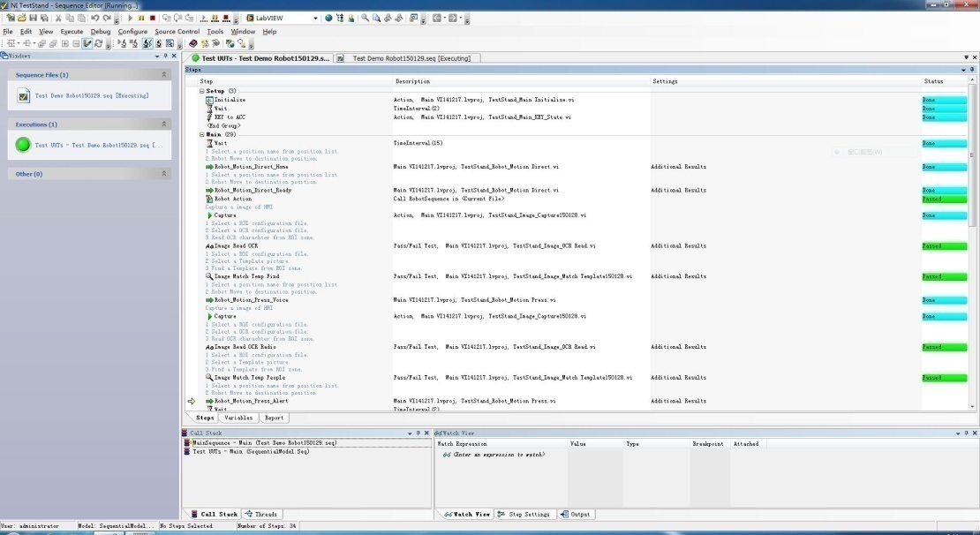Screen dimensions: 980x535
Task: Click the expand-all plus box toolbar icon
Action: [64, 44]
